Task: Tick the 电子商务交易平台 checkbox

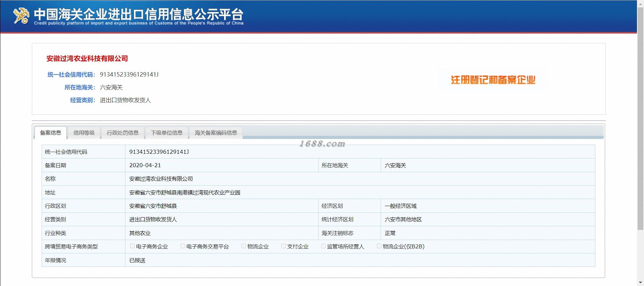Action: 183,246
